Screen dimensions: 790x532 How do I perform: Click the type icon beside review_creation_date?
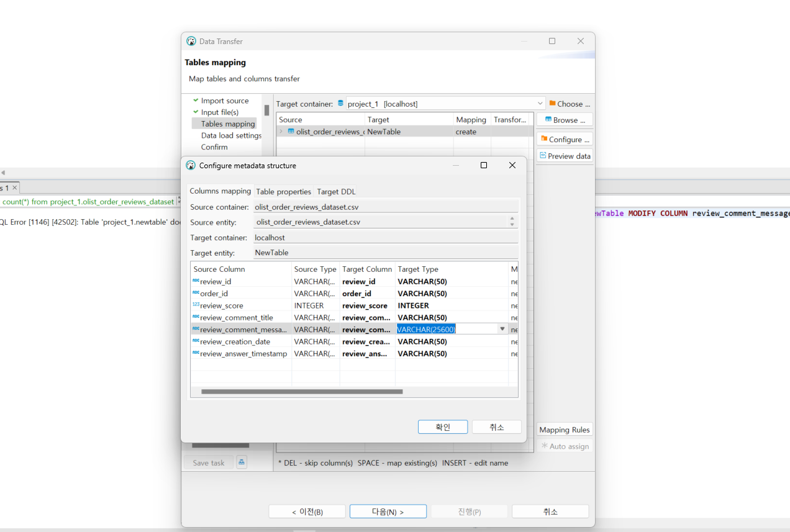coord(196,341)
